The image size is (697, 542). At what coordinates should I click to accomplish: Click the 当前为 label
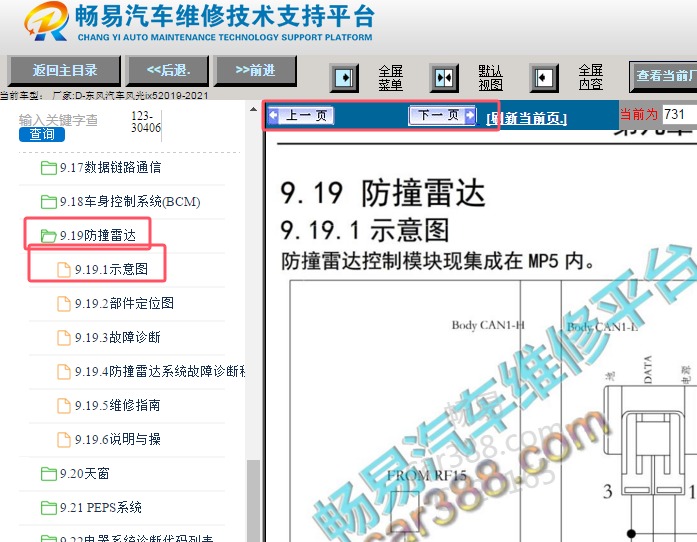point(639,114)
